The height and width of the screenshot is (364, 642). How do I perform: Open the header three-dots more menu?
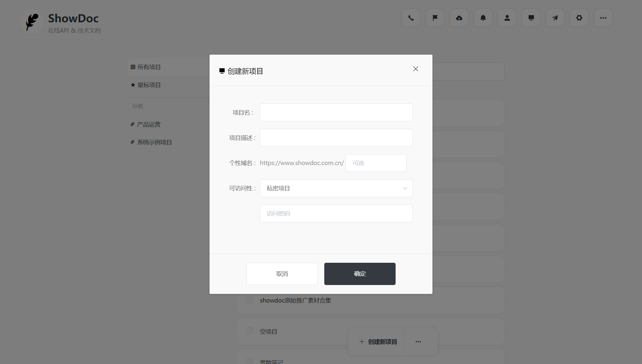point(603,18)
